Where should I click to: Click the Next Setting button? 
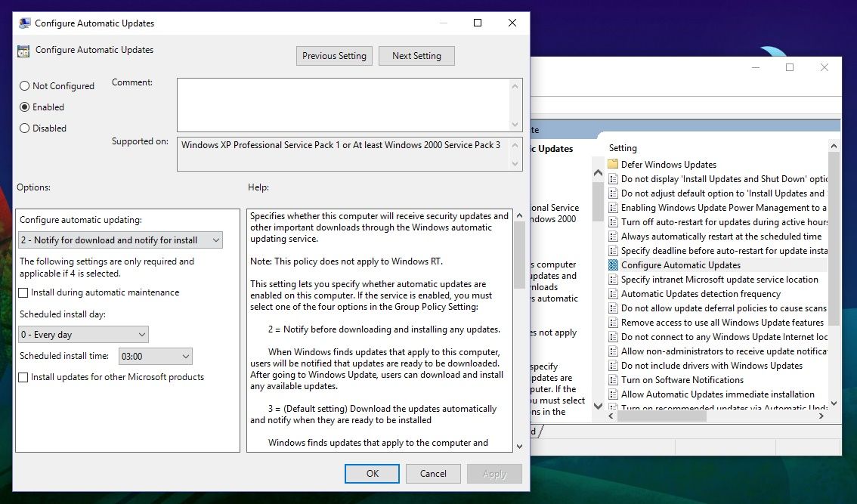coord(416,56)
